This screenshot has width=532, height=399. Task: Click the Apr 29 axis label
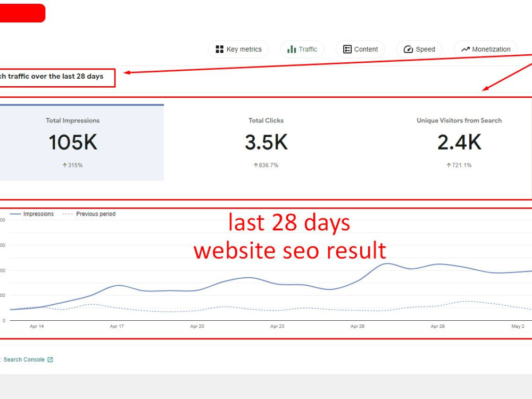(438, 327)
